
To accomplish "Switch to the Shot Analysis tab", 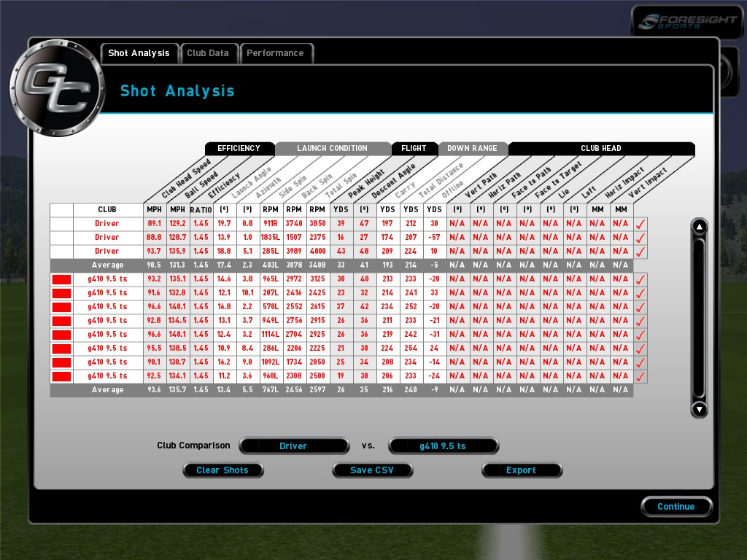I will pos(139,53).
